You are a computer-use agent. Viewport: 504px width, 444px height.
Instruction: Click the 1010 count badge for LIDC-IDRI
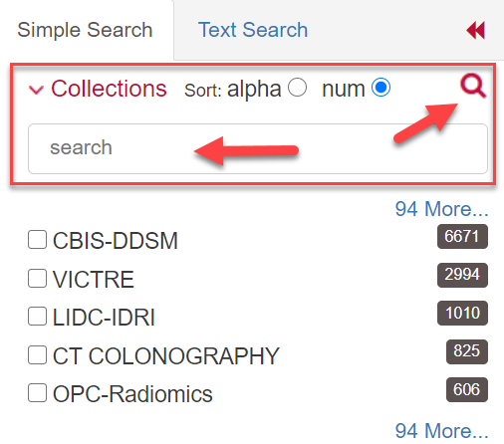pos(462,313)
